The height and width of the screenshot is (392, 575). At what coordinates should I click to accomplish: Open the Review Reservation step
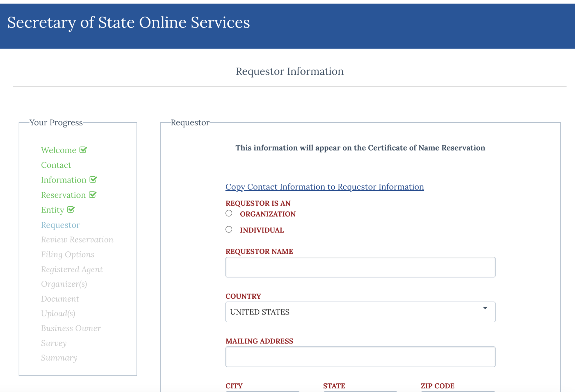(x=77, y=240)
